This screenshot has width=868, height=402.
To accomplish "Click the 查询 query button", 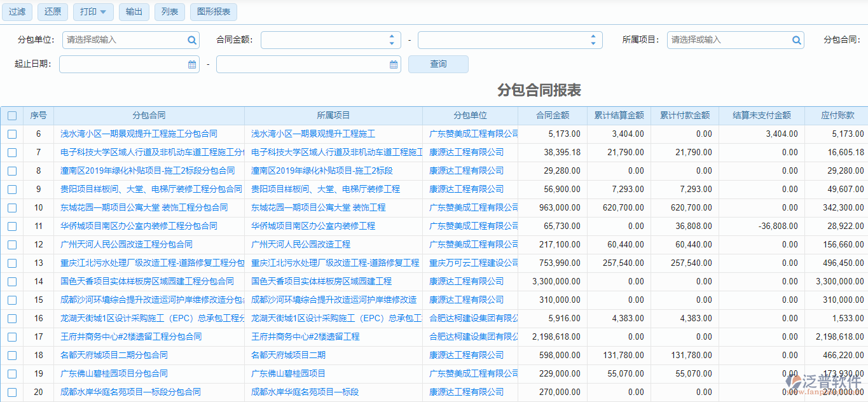I will click(437, 64).
